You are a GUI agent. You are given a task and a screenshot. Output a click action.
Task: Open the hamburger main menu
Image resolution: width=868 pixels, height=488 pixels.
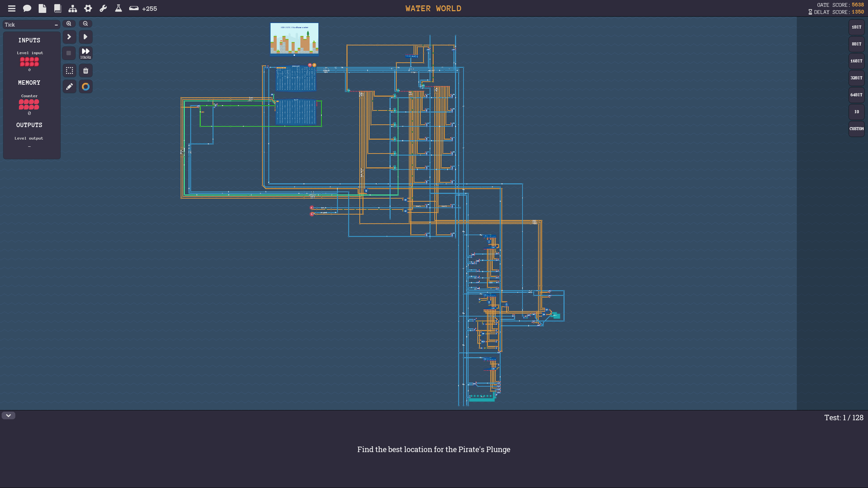click(12, 8)
